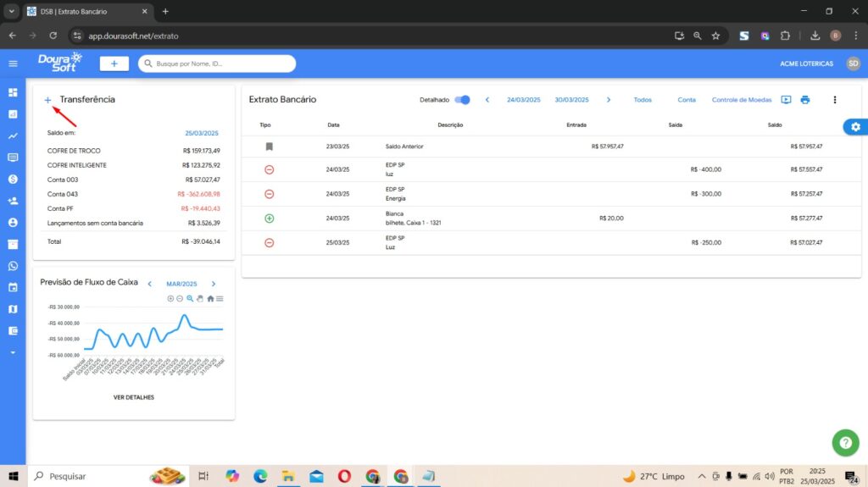The height and width of the screenshot is (487, 868).
Task: Open Controle de Moedas
Action: [741, 100]
